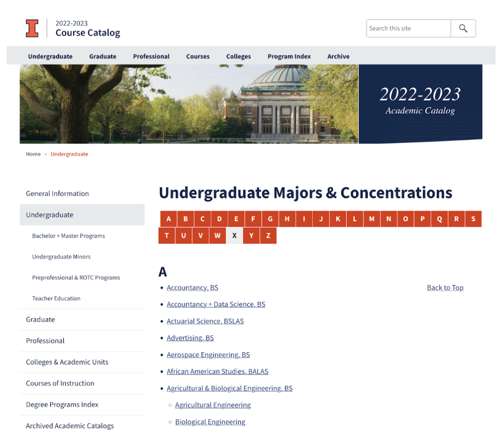Screen dimensions: 504x444
Task: Open Degree Programs Index sidebar link
Action: (62, 405)
